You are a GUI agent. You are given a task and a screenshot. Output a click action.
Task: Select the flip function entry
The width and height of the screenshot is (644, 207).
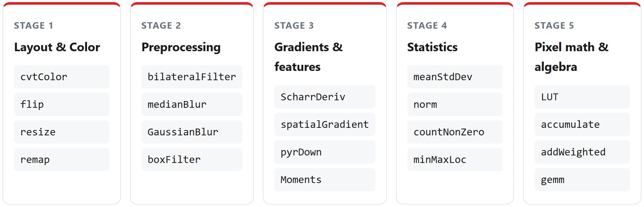(62, 104)
